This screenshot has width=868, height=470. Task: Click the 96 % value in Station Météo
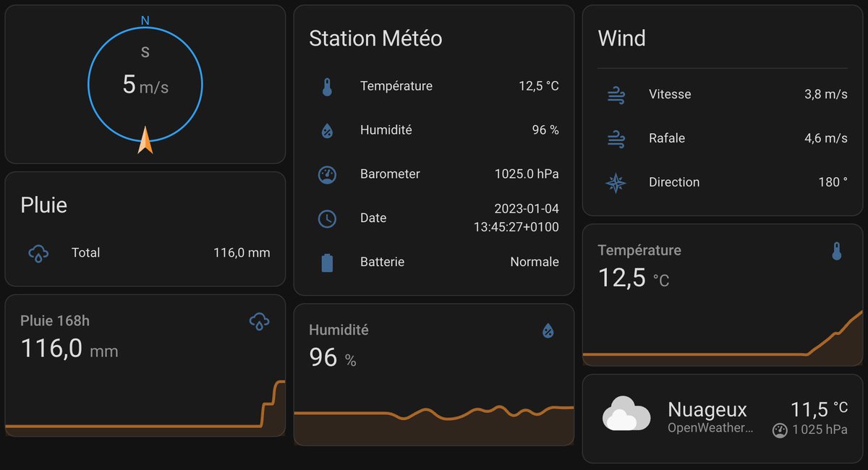(545, 130)
